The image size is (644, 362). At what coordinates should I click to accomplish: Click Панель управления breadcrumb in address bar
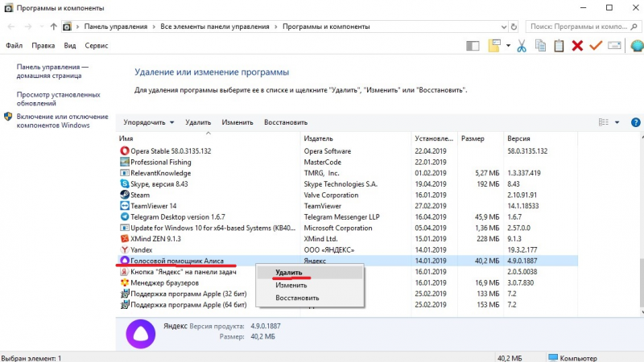[116, 27]
